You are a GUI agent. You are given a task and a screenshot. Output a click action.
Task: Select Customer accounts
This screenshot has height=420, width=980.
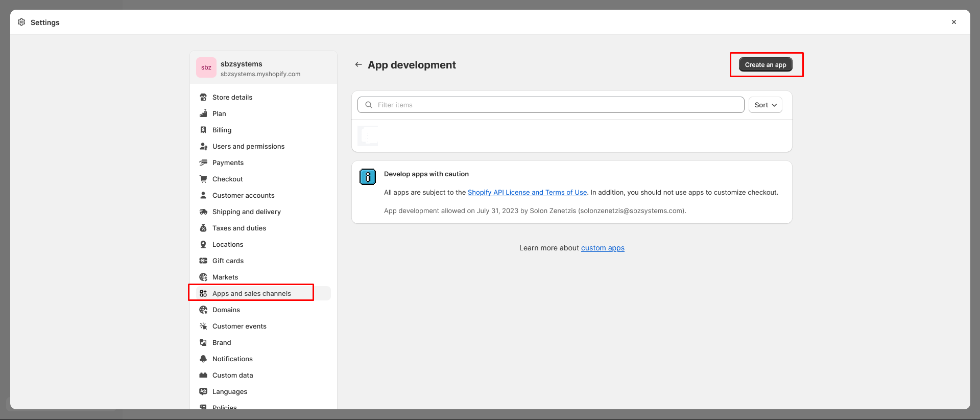point(264,195)
